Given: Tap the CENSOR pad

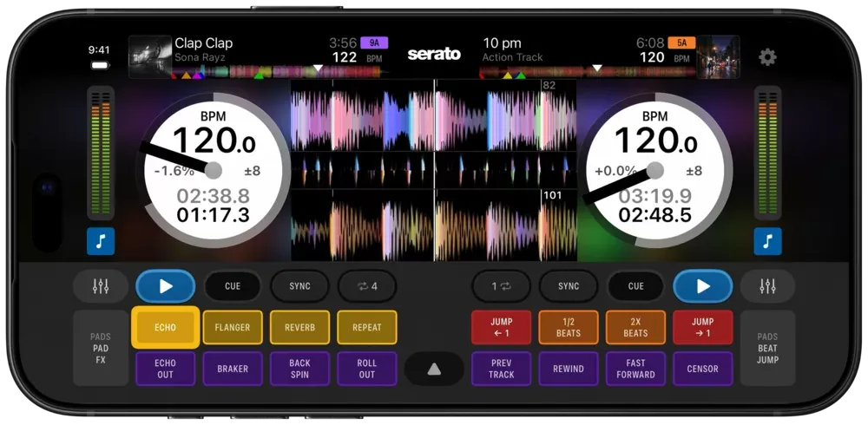Looking at the screenshot, I should [703, 369].
